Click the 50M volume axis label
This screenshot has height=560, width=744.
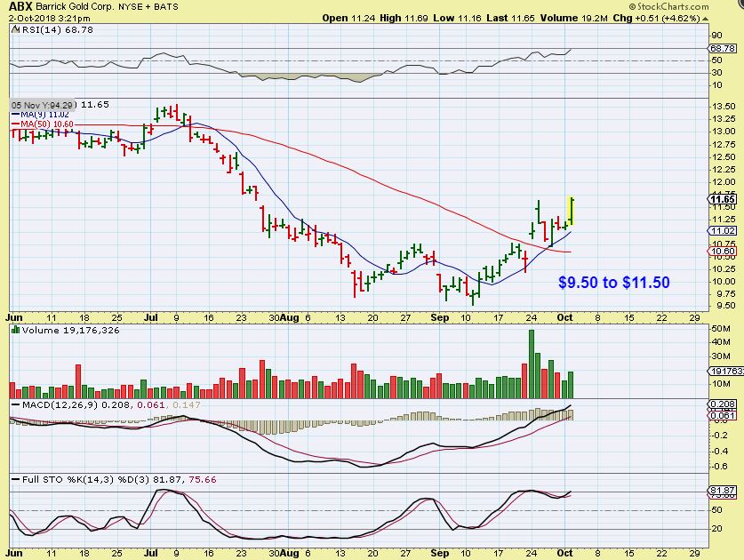coord(721,328)
